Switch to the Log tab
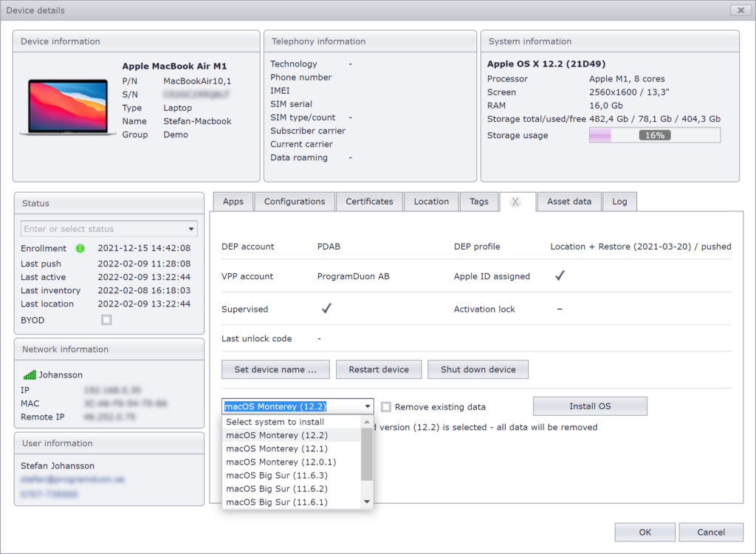Screen dimensions: 756x554 pos(619,202)
